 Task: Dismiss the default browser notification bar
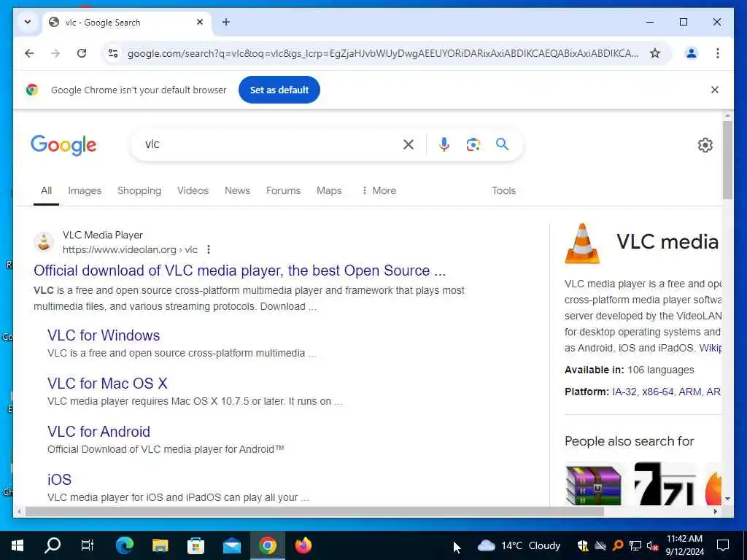click(715, 90)
